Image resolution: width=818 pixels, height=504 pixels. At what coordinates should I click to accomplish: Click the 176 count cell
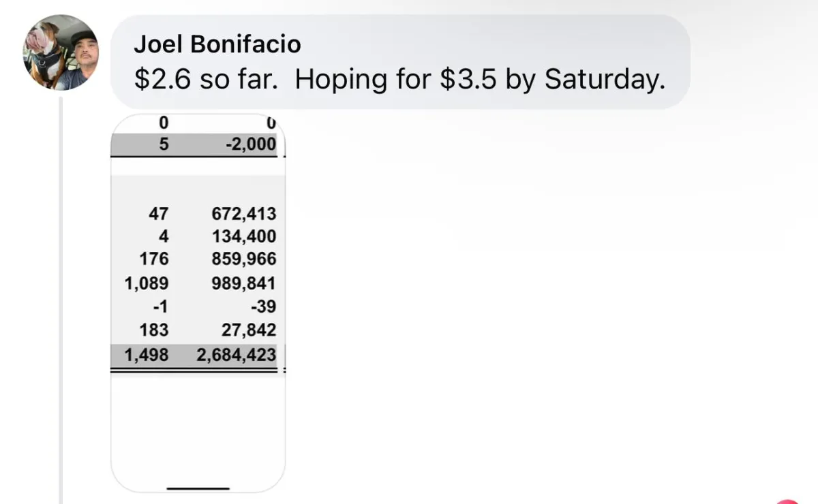(x=153, y=259)
